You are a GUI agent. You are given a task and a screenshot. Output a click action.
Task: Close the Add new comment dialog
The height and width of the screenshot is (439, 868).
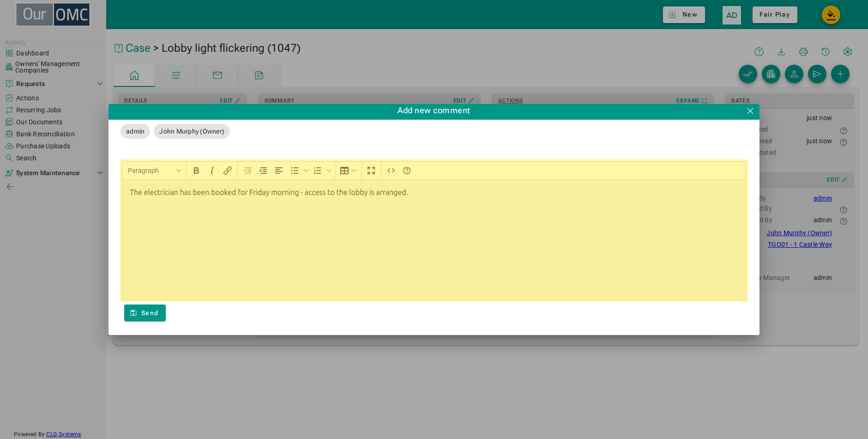click(750, 111)
